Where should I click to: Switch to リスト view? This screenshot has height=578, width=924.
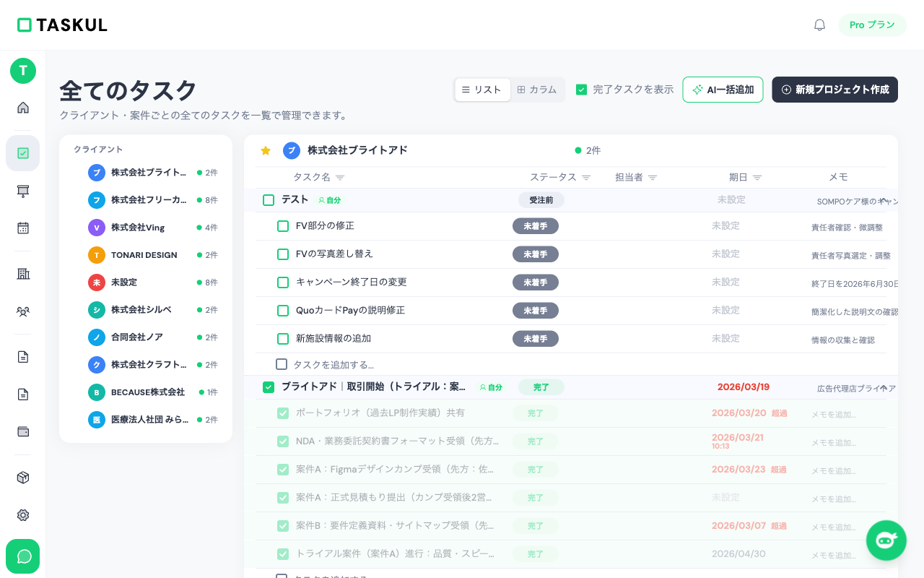tap(482, 90)
